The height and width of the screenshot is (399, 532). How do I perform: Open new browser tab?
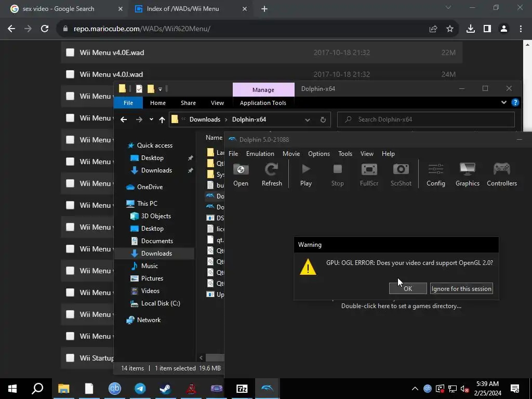tap(264, 9)
